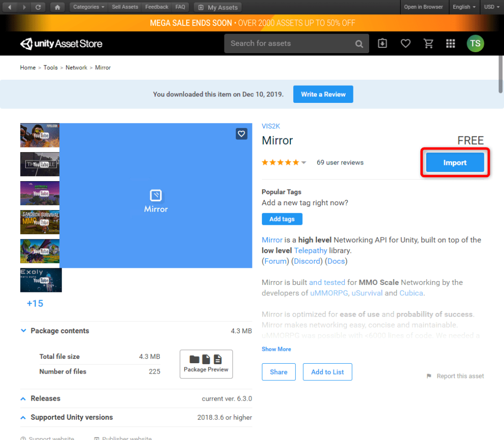Screen dimensions: 504x440
Task: Open the Categories dropdown menu
Action: (x=89, y=7)
